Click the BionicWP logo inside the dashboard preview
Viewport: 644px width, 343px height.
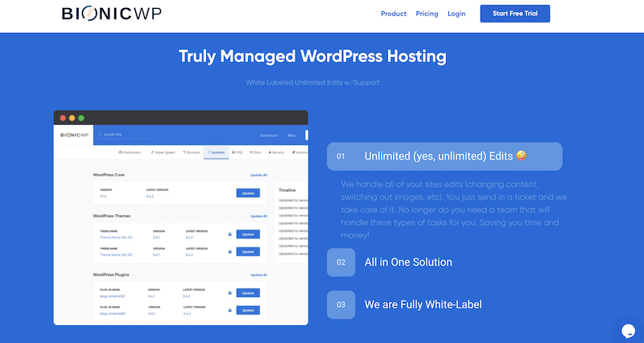pyautogui.click(x=74, y=134)
